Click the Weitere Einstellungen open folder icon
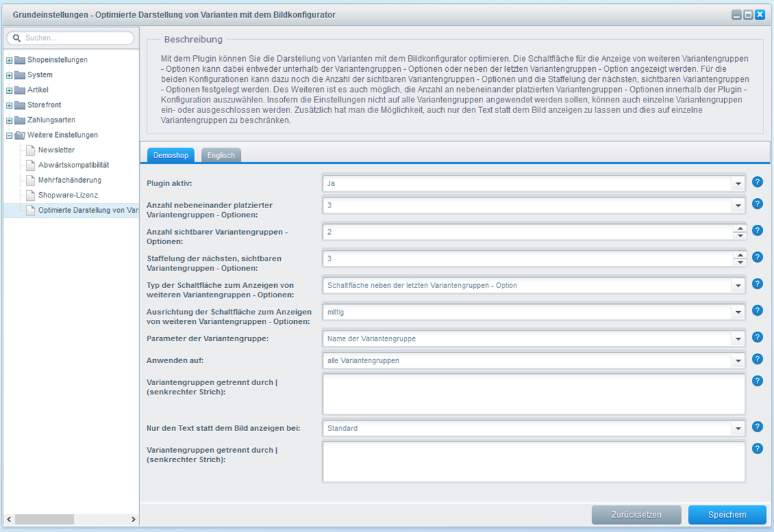The height and width of the screenshot is (532, 774). pyautogui.click(x=20, y=135)
